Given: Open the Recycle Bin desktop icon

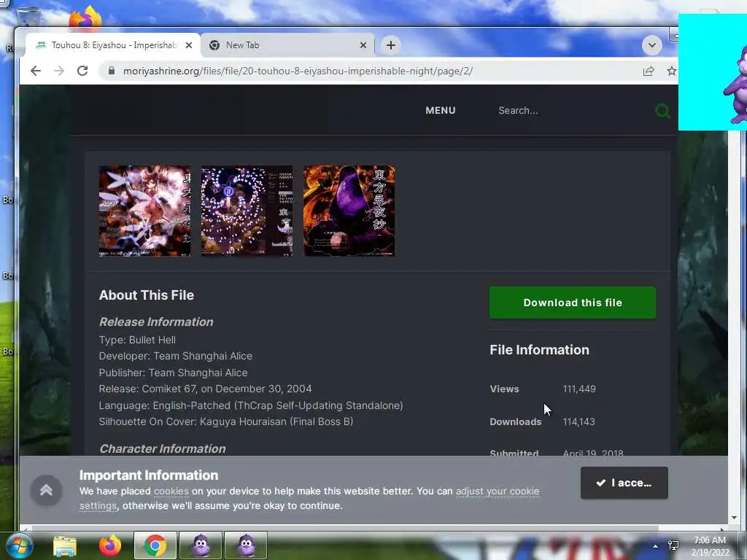Looking at the screenshot, I should point(28,15).
